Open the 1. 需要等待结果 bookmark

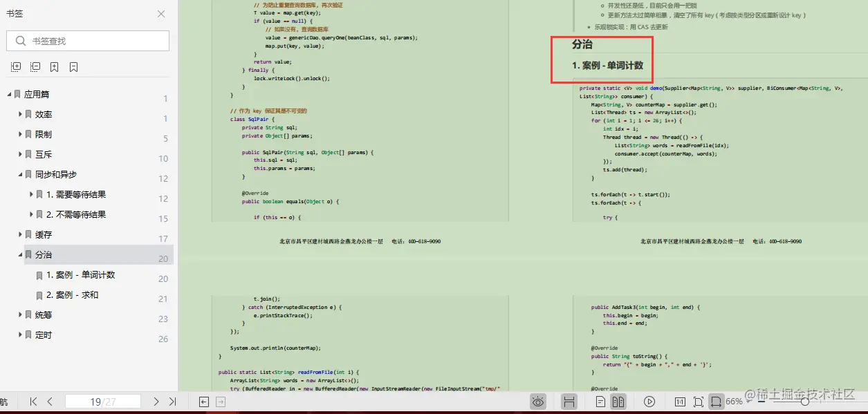76,194
